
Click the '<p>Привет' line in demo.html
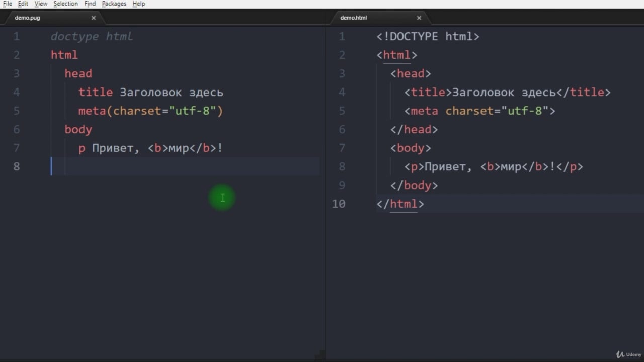(494, 167)
